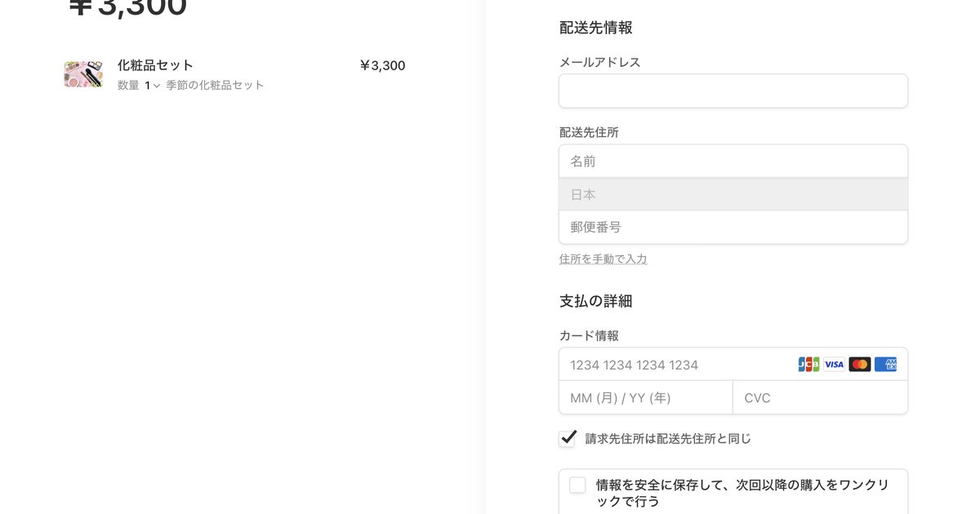Click the 住所を手動で入力 link
The height and width of the screenshot is (514, 980).
click(602, 259)
